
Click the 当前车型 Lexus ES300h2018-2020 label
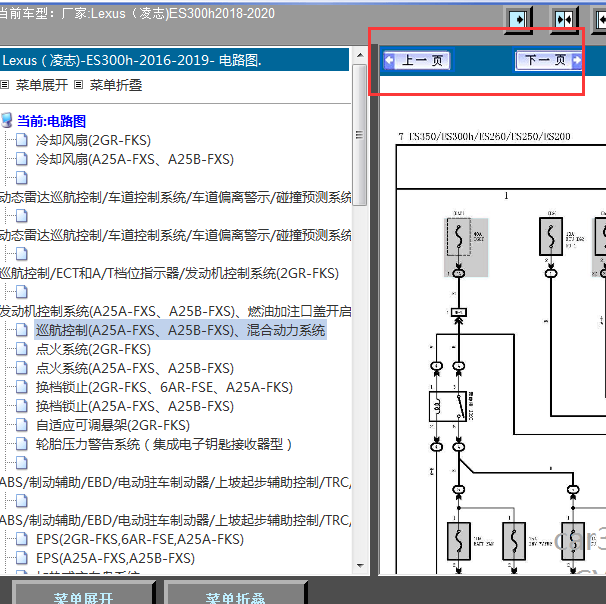136,14
